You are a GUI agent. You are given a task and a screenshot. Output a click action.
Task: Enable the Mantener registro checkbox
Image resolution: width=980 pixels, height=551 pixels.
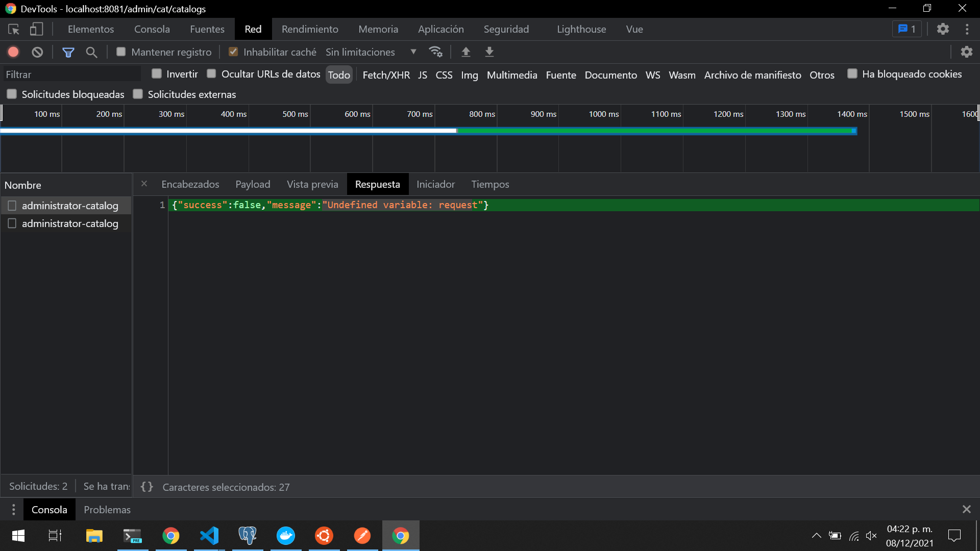click(121, 52)
